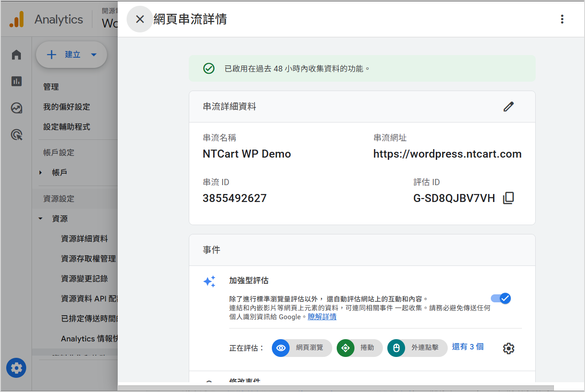Click stream name NTCart WP Demo

tap(247, 154)
